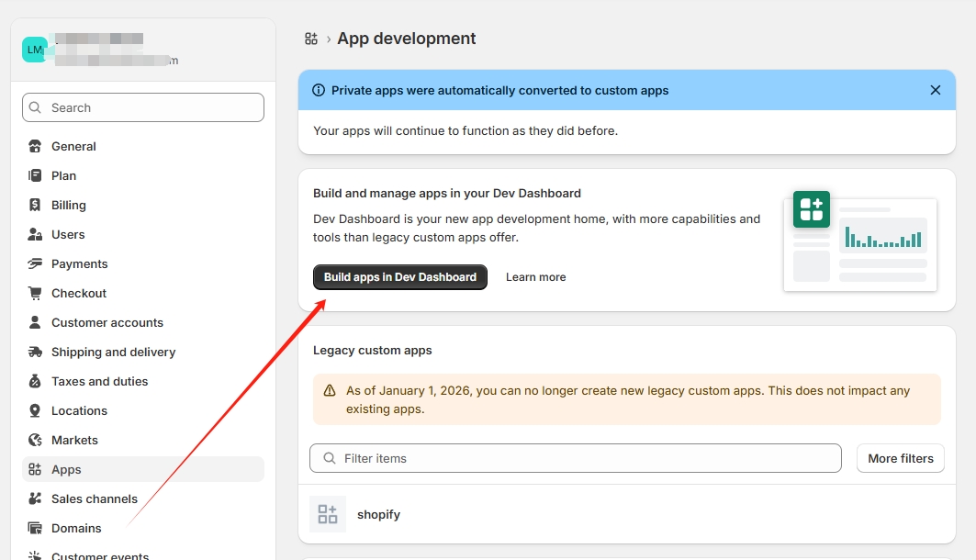
Task: Select Sales channels in the sidebar
Action: [94, 499]
